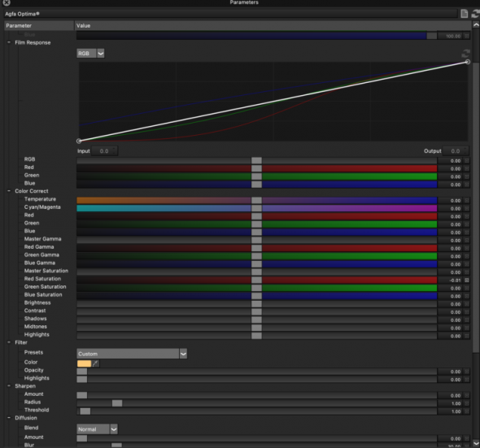
Task: Click the small icon right of Master Saturation value
Action: (466, 272)
